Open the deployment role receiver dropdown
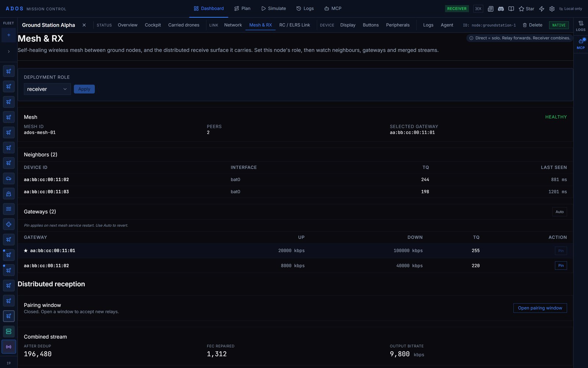The width and height of the screenshot is (588, 368). coord(47,89)
